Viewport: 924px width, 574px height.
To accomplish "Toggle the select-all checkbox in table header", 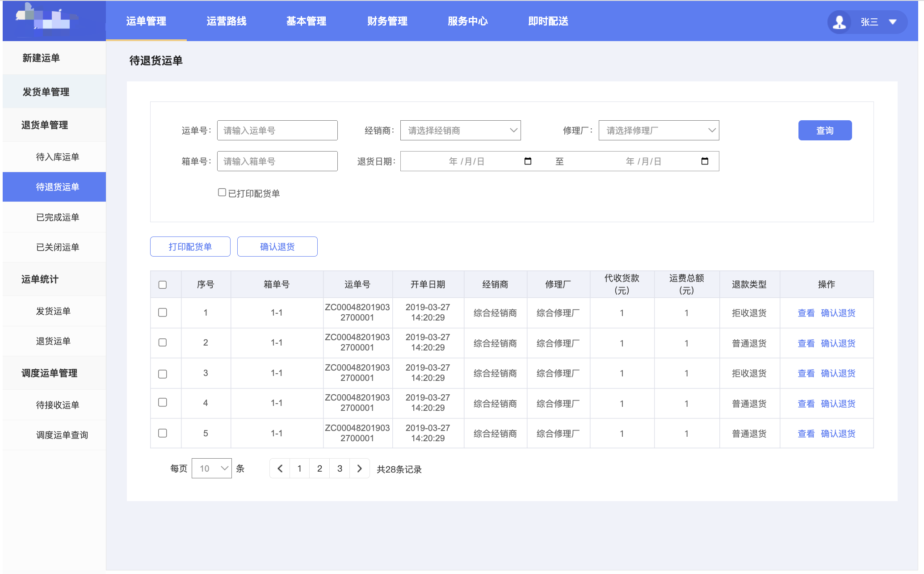I will click(163, 285).
